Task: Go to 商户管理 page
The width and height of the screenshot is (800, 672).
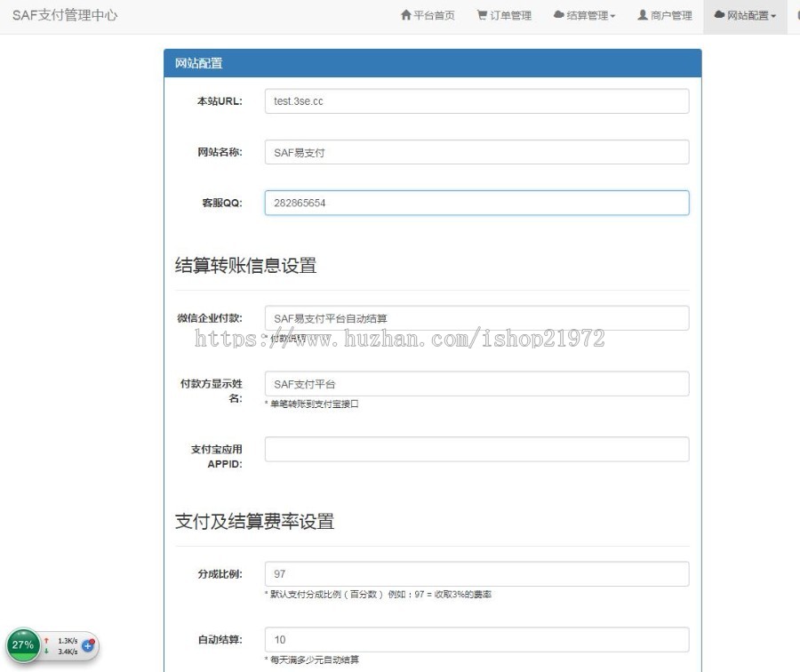Action: (x=665, y=15)
